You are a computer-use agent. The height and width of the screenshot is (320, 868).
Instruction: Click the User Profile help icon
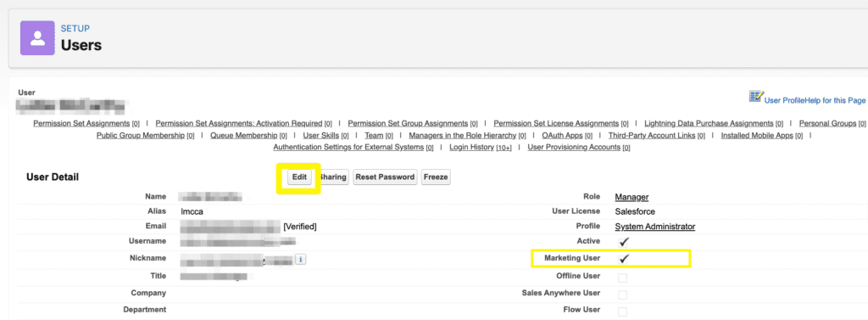pos(756,97)
